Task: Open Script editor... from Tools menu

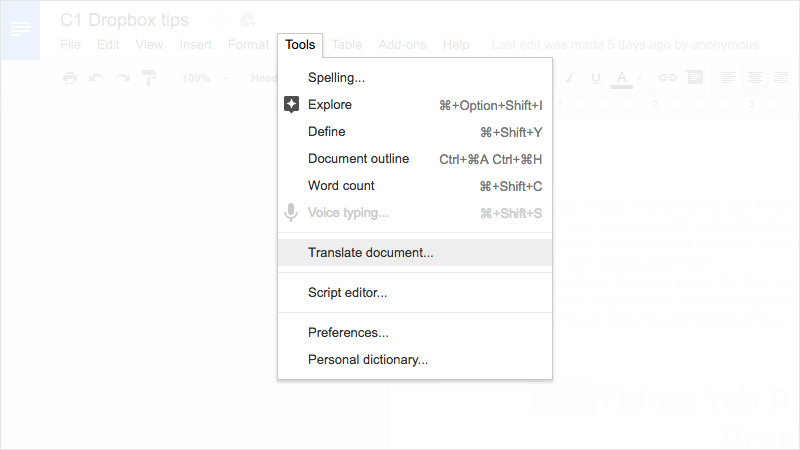Action: pyautogui.click(x=415, y=292)
